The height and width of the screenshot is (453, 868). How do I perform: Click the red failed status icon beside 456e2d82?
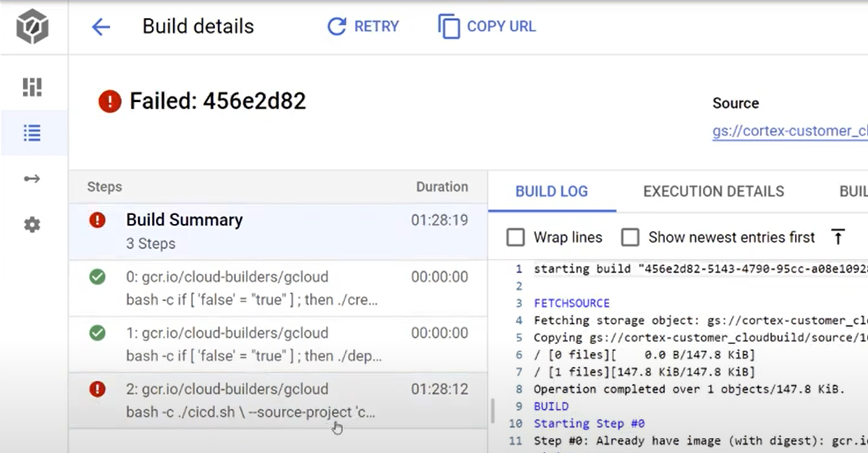coord(110,102)
